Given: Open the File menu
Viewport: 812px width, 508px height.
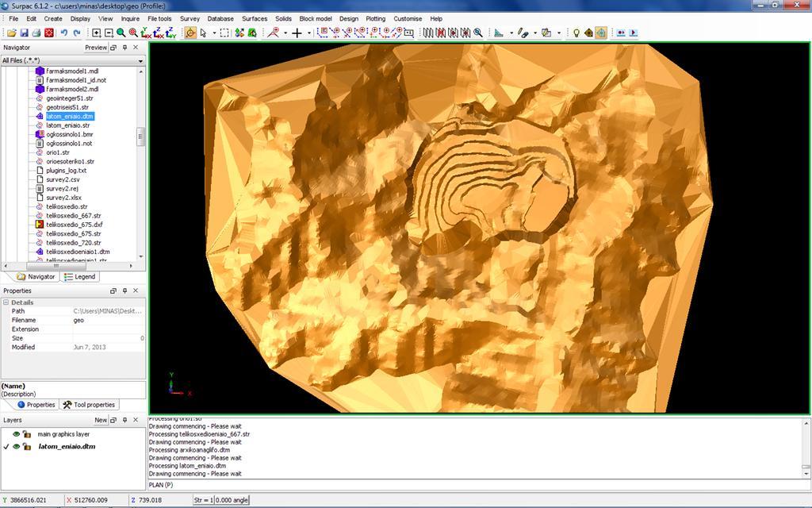Looking at the screenshot, I should click(14, 19).
